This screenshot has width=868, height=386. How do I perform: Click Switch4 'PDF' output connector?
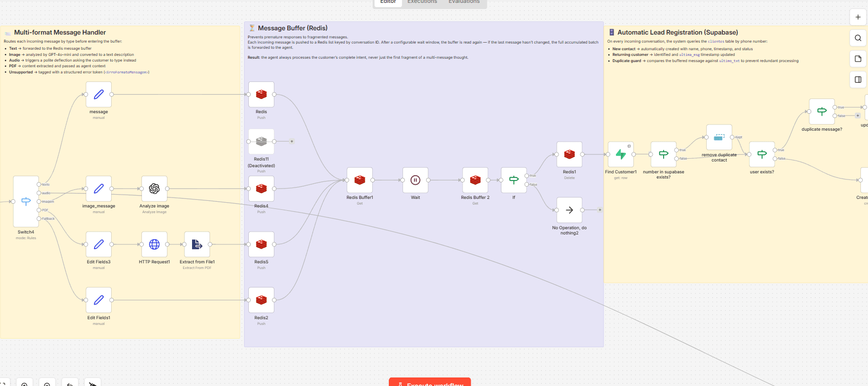[39, 210]
